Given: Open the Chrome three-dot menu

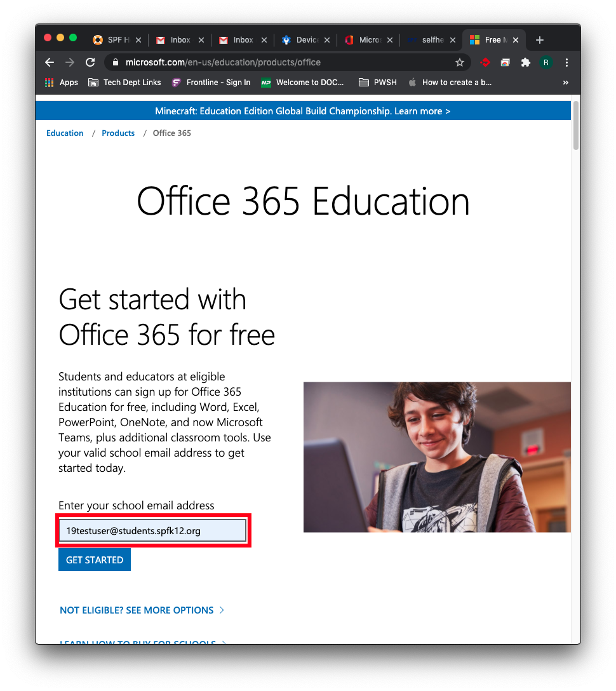Looking at the screenshot, I should pyautogui.click(x=566, y=62).
